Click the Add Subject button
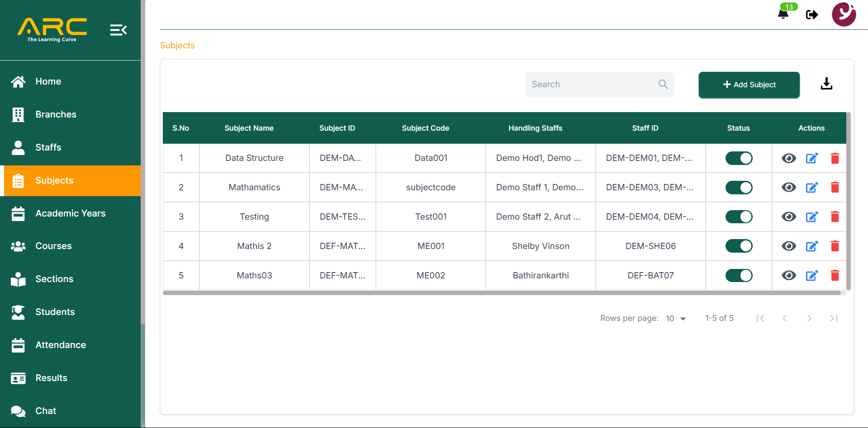Viewport: 868px width, 428px height. click(x=749, y=85)
